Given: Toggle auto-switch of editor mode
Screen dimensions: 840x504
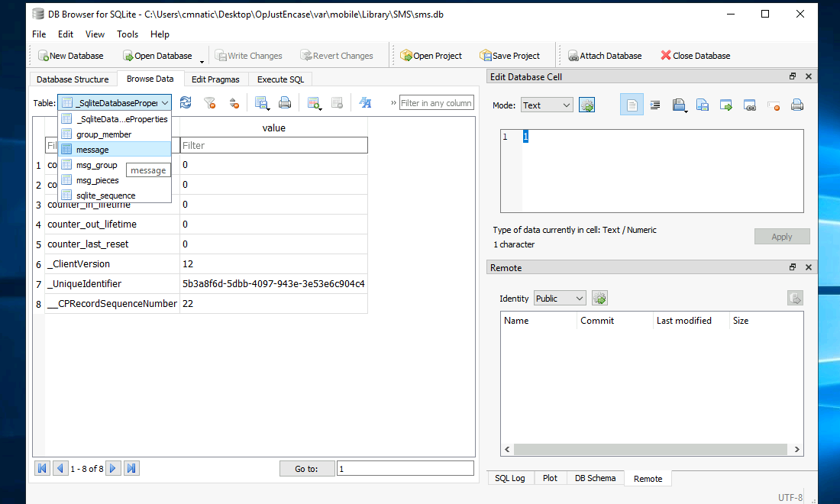Looking at the screenshot, I should [x=586, y=105].
